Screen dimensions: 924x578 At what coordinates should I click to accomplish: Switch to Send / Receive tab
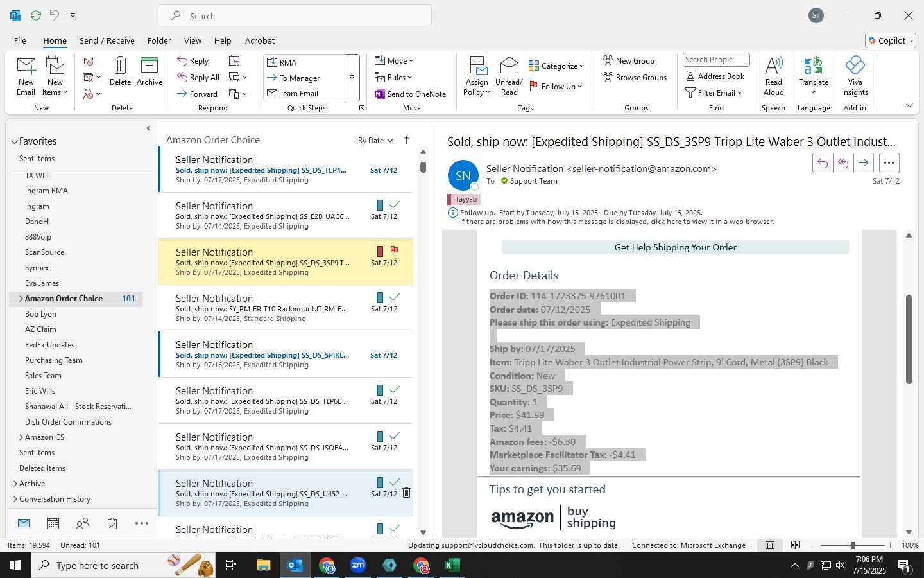coord(107,40)
